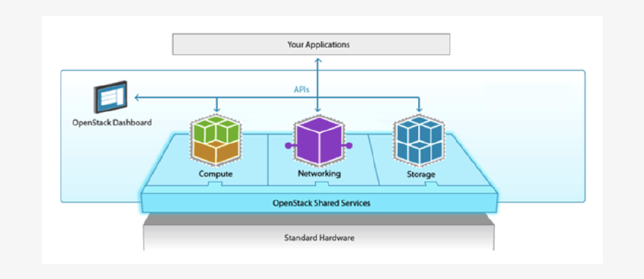Click the orange lower half of Compute cube
The image size is (644, 279).
216,153
